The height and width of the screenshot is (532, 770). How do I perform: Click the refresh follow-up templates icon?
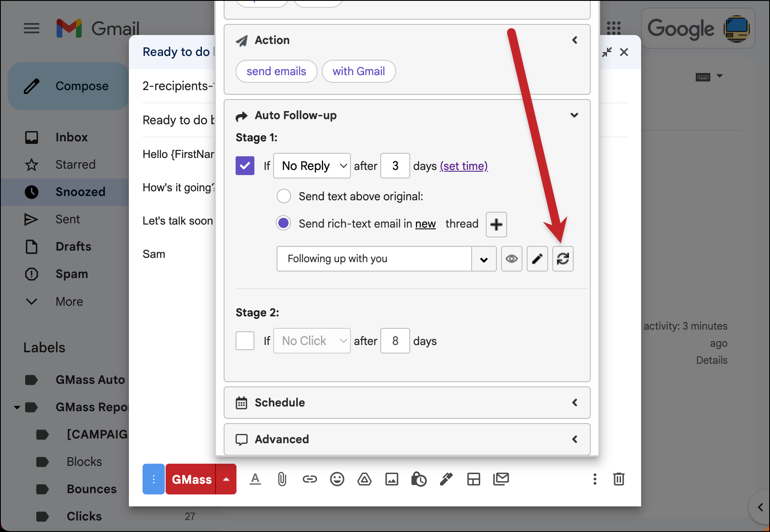(x=563, y=259)
